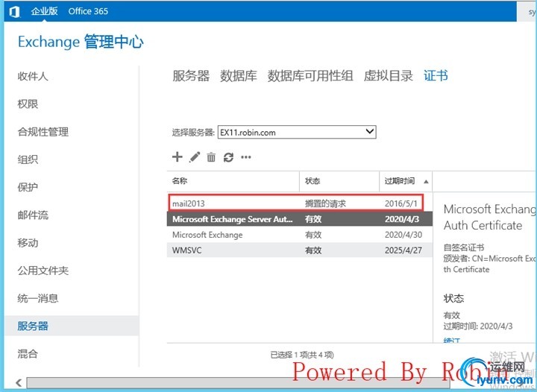Open the 证书 tab

(436, 76)
